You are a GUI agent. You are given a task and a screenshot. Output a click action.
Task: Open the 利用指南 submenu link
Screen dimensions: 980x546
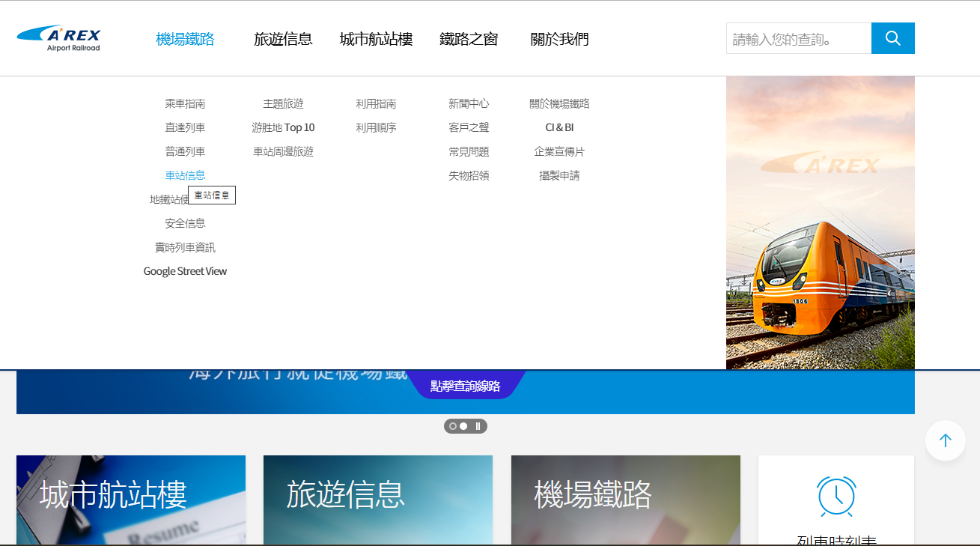pos(376,103)
